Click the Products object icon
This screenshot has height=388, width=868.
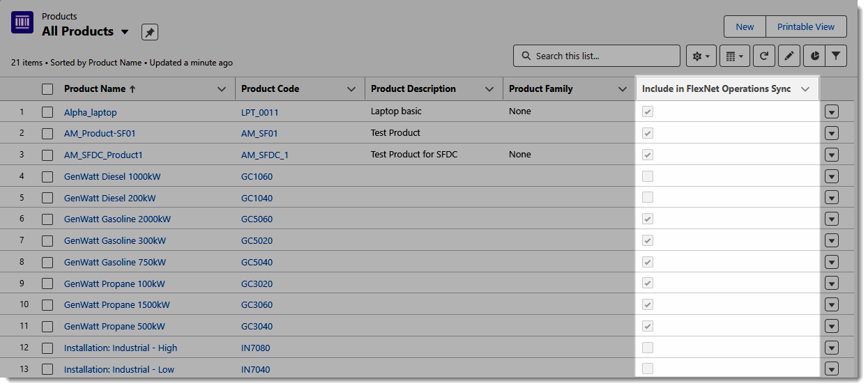coord(22,23)
